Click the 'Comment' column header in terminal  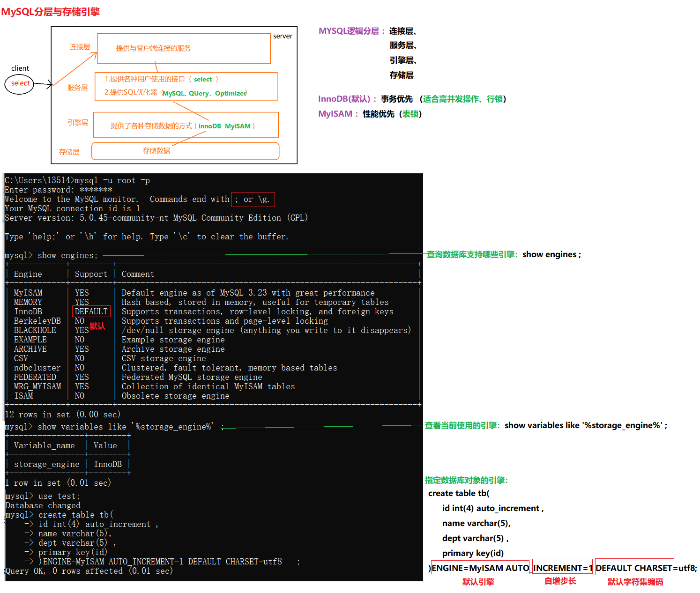point(138,274)
